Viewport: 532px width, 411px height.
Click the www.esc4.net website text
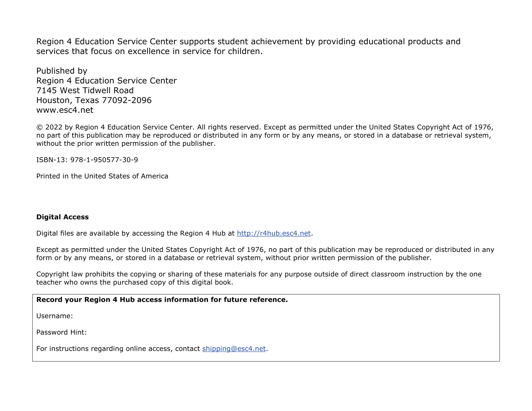pos(65,110)
